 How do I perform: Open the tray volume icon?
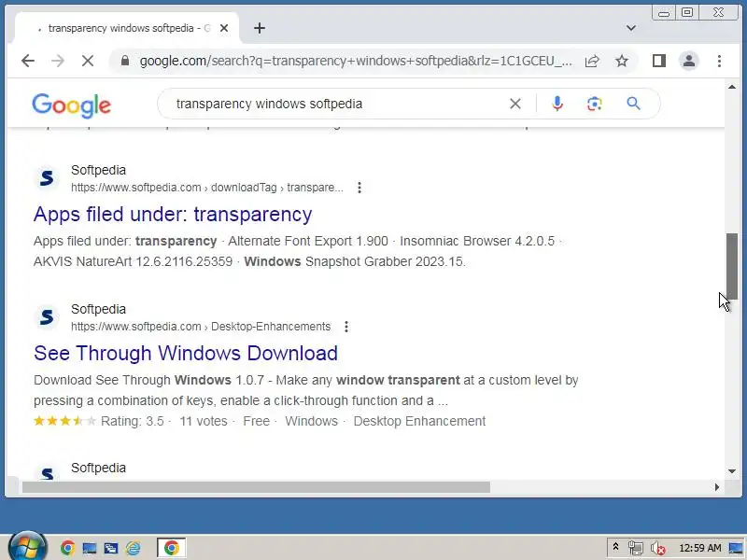click(658, 548)
